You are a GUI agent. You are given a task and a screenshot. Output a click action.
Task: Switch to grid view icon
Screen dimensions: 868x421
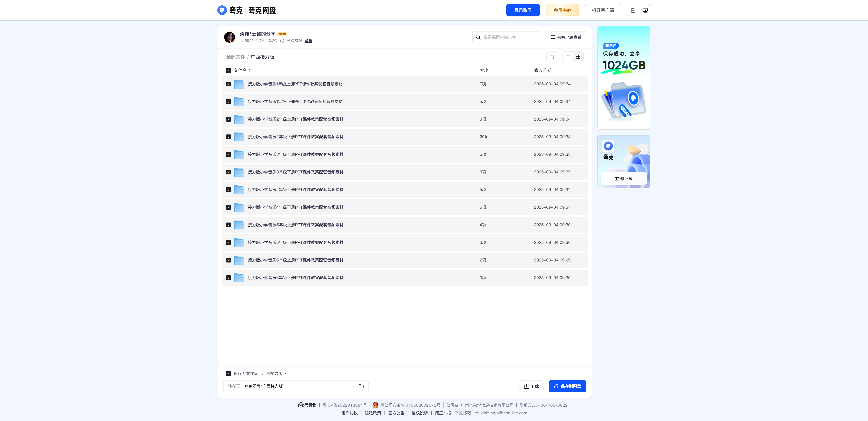coord(578,57)
